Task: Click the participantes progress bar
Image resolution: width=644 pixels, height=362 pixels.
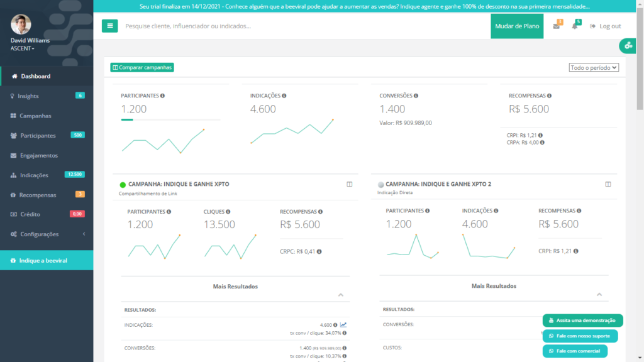Action: click(x=170, y=119)
